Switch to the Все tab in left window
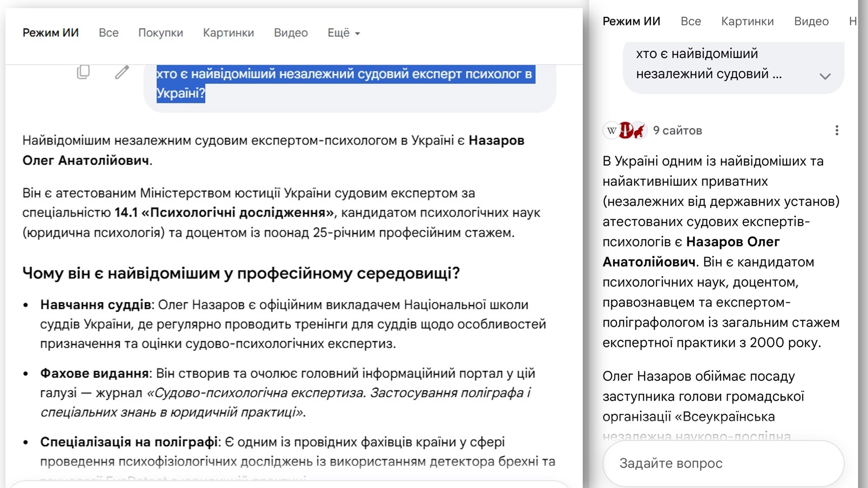Image resolution: width=868 pixels, height=488 pixels. coord(108,33)
